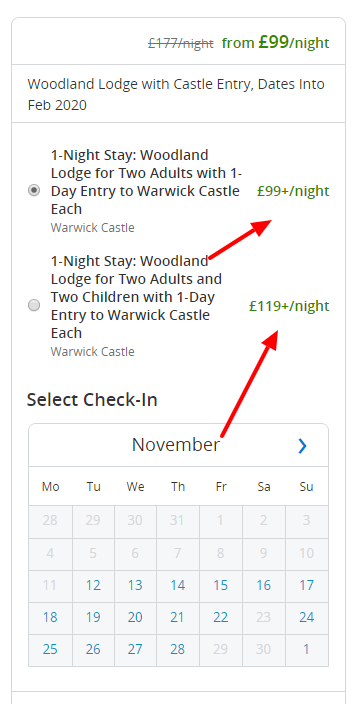The image size is (360, 704).
Task: Click the £119+/night price label
Action: click(x=289, y=306)
